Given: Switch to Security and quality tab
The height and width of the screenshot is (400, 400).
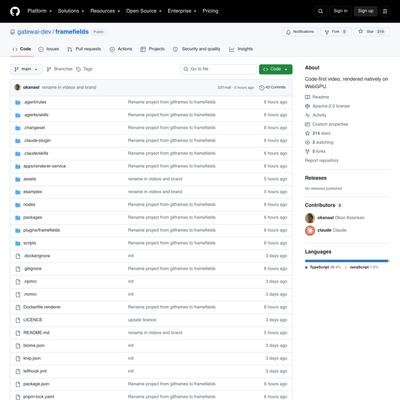Looking at the screenshot, I should coord(197,49).
